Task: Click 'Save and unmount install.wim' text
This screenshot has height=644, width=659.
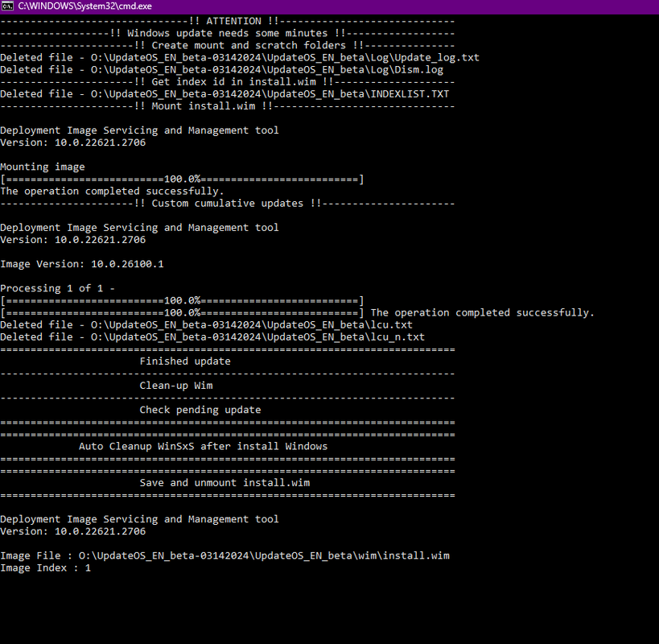Action: (224, 483)
